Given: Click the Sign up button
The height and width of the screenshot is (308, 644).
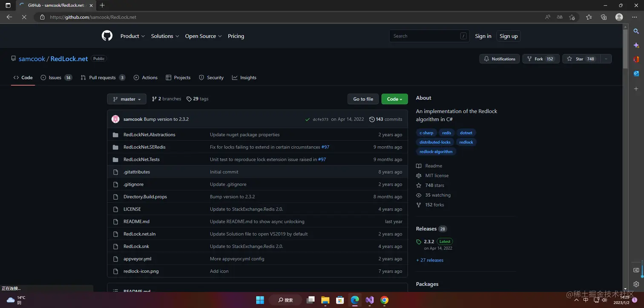Looking at the screenshot, I should click(x=509, y=36).
